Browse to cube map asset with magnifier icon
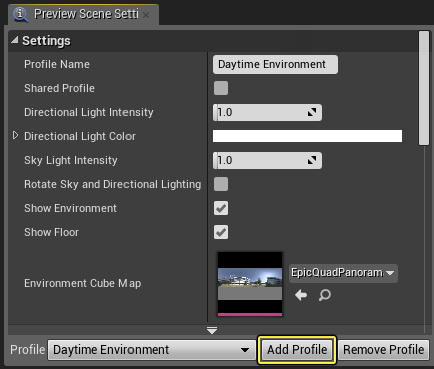The image size is (434, 369). (324, 295)
